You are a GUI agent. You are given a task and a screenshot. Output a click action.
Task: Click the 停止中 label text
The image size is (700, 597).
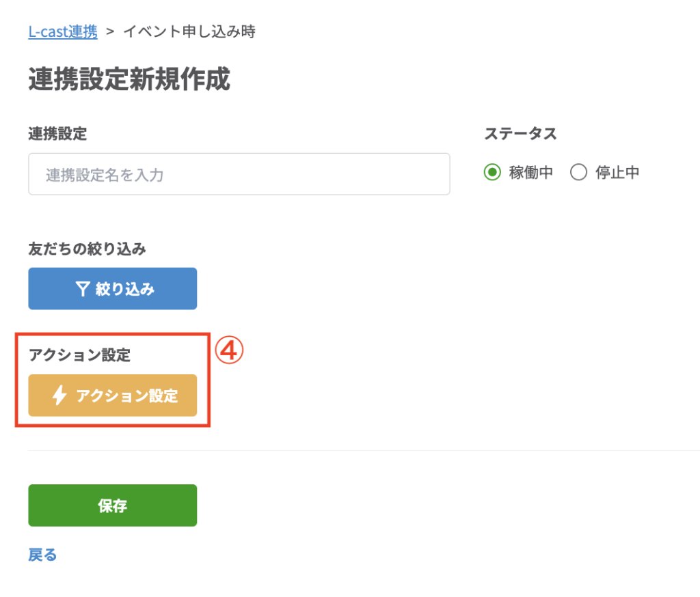click(x=617, y=173)
